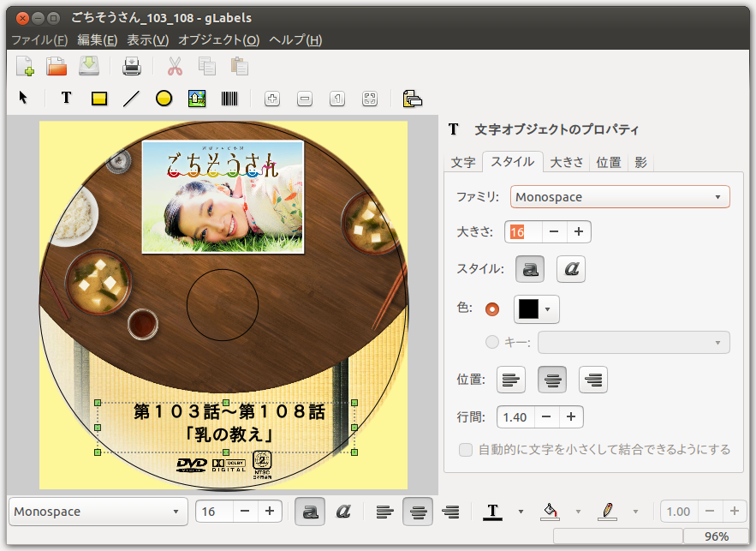The image size is (756, 551).
Task: Open the キー merge field dropdown
Action: (x=634, y=343)
